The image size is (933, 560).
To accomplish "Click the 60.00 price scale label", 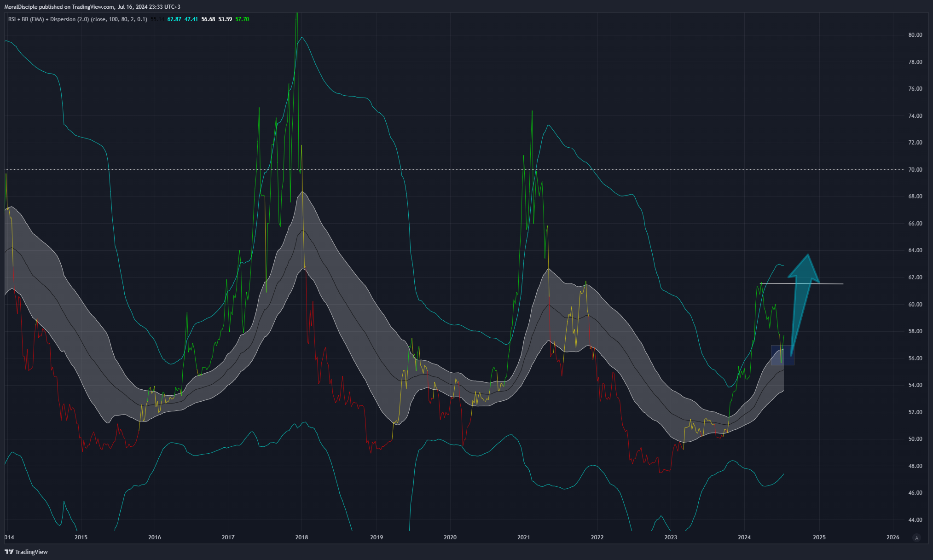I will 915,305.
